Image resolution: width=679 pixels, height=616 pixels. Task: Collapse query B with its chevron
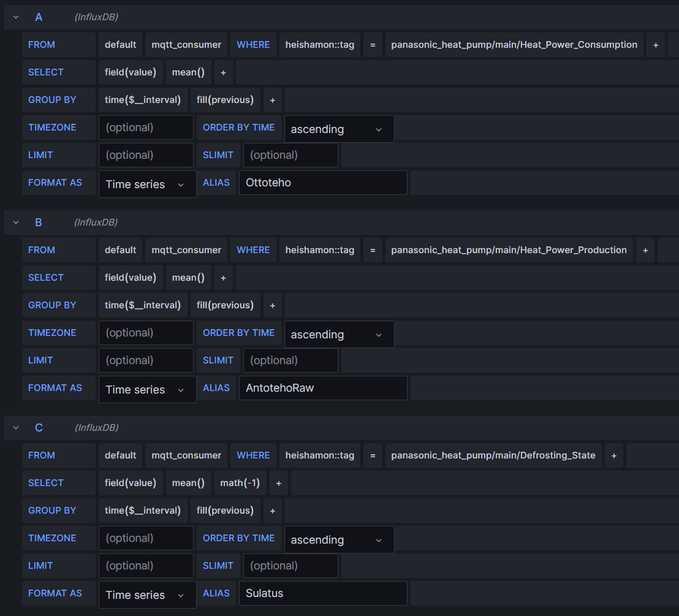pos(16,222)
